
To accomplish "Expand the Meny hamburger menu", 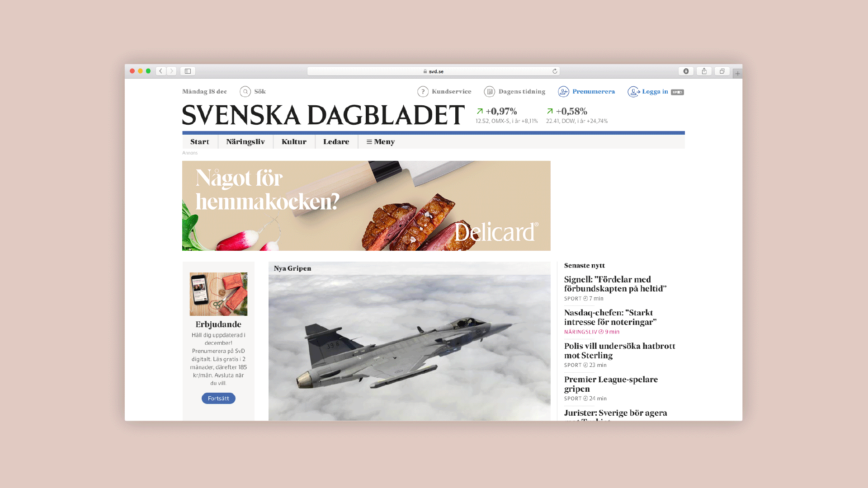I will coord(381,142).
